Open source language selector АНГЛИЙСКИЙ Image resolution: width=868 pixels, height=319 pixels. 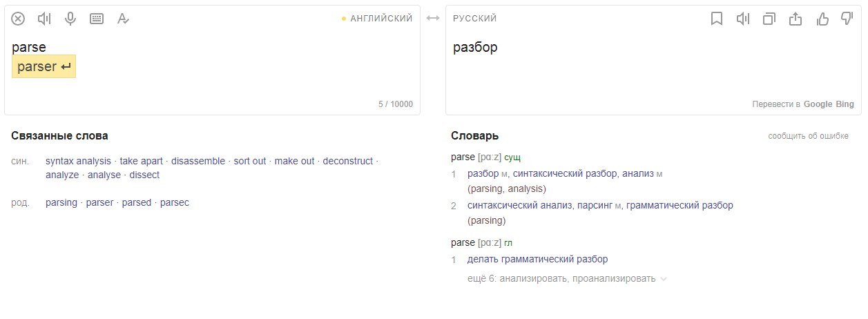pyautogui.click(x=381, y=19)
